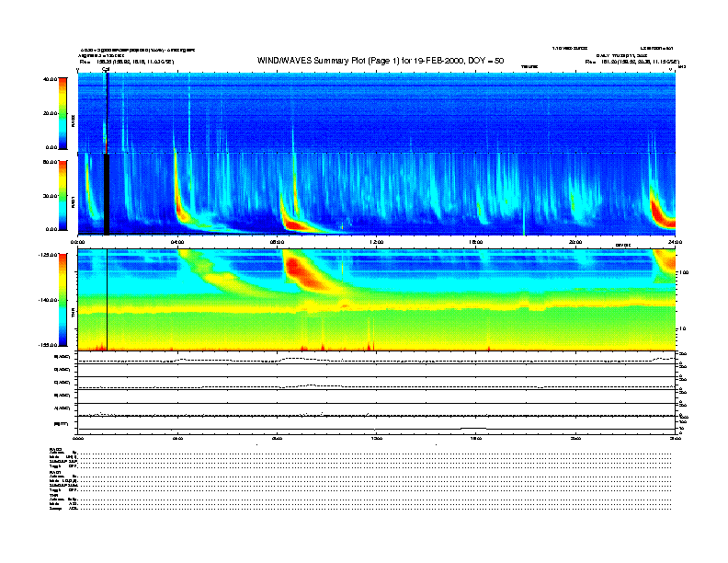Screen dimensions: 728x563
Task: Click the TNR header in bottom status rows
Action: click(52, 495)
